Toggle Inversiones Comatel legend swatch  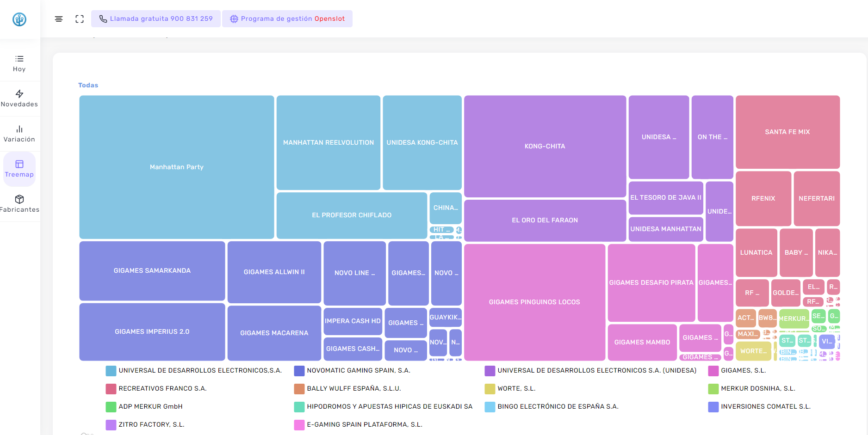click(x=713, y=407)
